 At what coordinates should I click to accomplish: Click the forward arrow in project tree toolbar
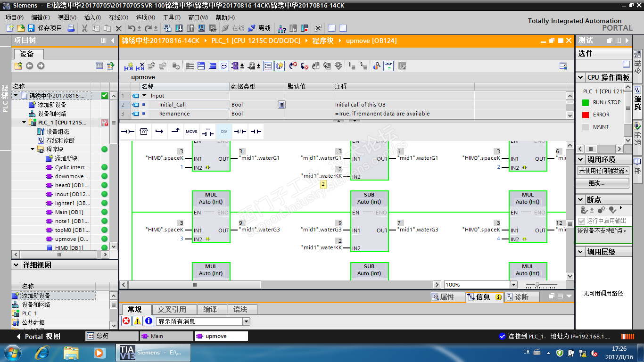click(x=41, y=66)
